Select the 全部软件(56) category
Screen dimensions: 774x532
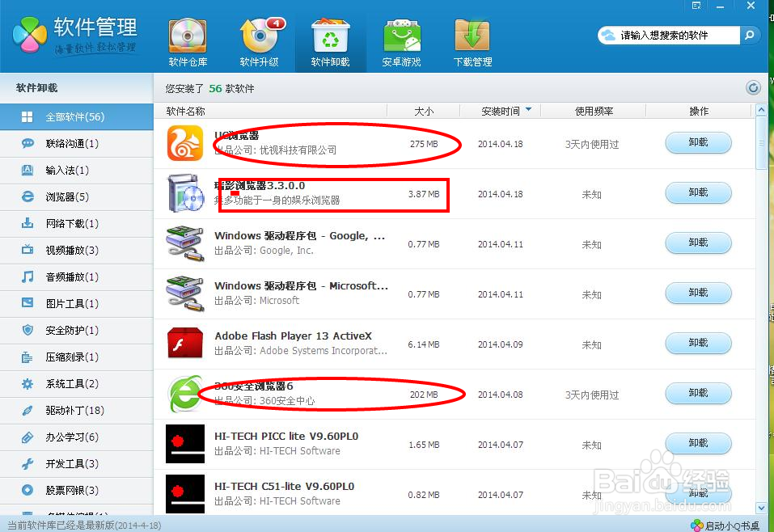pyautogui.click(x=77, y=117)
